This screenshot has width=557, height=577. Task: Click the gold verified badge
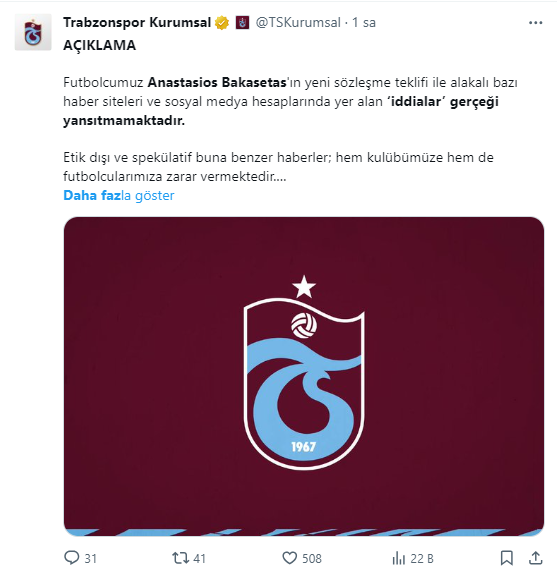(x=222, y=23)
